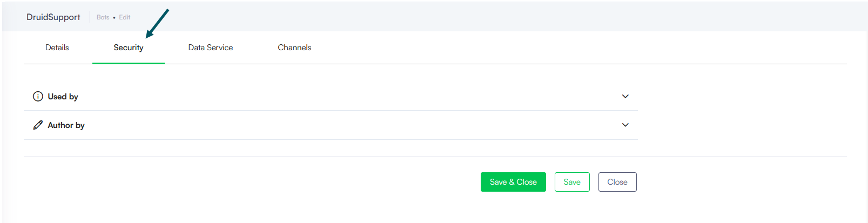
Task: Click the info icon beside Used by
Action: pyautogui.click(x=38, y=97)
